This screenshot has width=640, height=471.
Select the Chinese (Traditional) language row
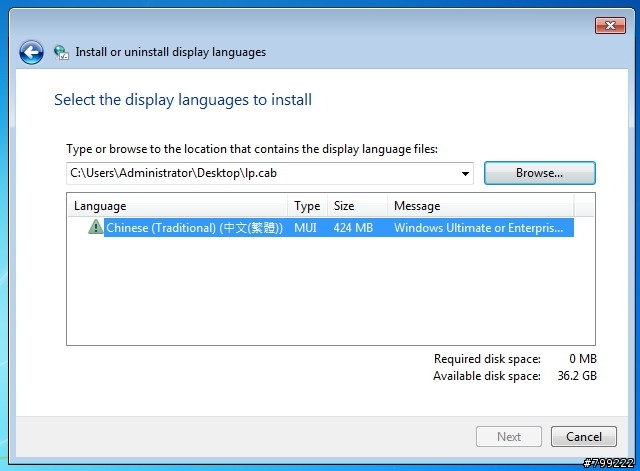(339, 227)
